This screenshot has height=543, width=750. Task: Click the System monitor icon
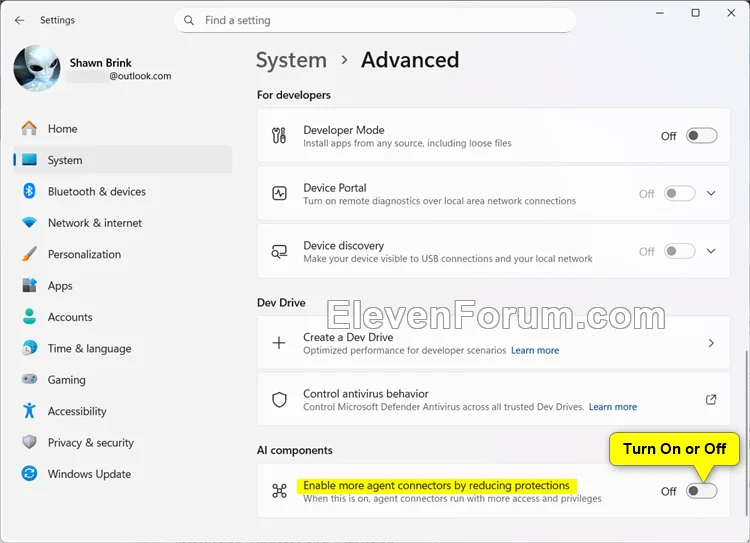pos(29,160)
